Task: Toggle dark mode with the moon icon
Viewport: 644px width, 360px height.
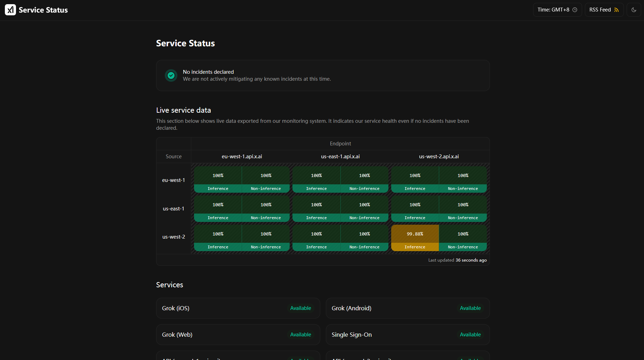Action: [634, 10]
